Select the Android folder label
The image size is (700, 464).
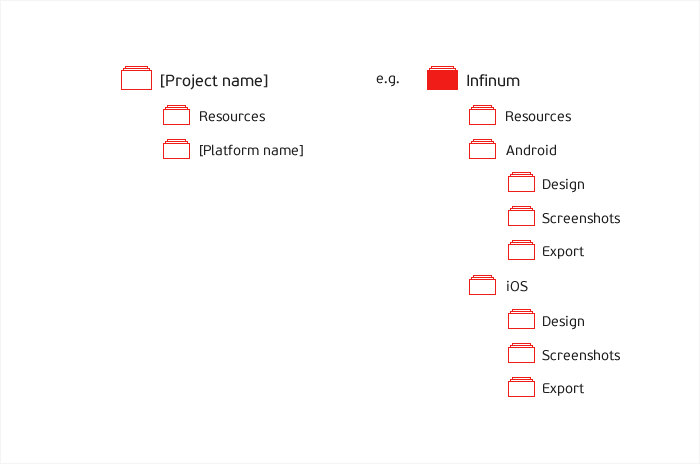click(531, 150)
